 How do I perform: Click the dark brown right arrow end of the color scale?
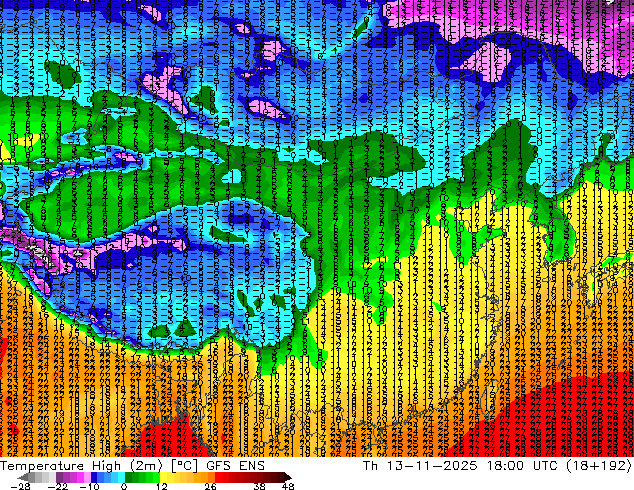click(287, 477)
